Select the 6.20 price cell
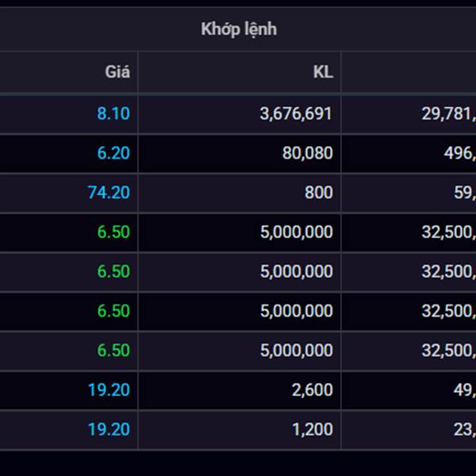Image resolution: width=476 pixels, height=476 pixels. [113, 153]
